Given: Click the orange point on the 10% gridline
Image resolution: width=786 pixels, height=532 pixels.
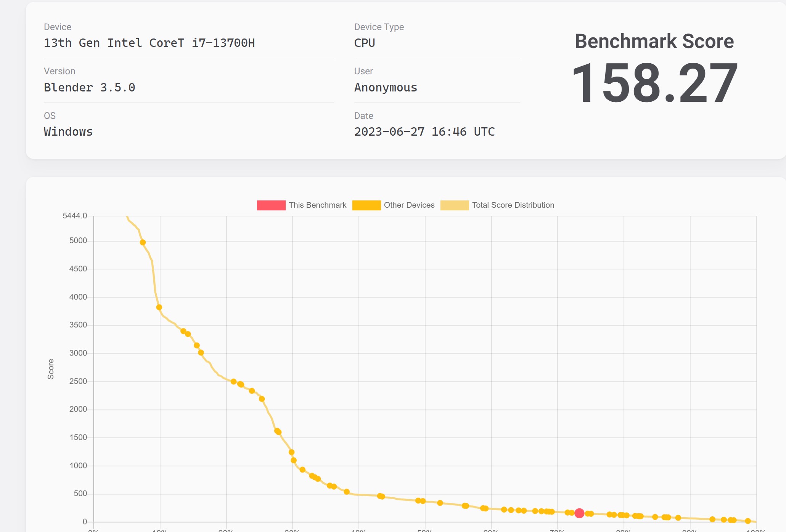Looking at the screenshot, I should (x=159, y=307).
